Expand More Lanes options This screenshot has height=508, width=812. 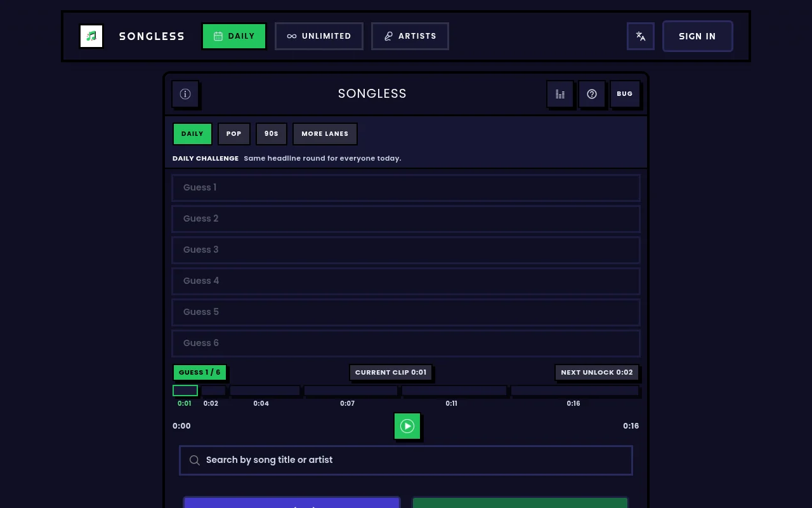(x=325, y=134)
